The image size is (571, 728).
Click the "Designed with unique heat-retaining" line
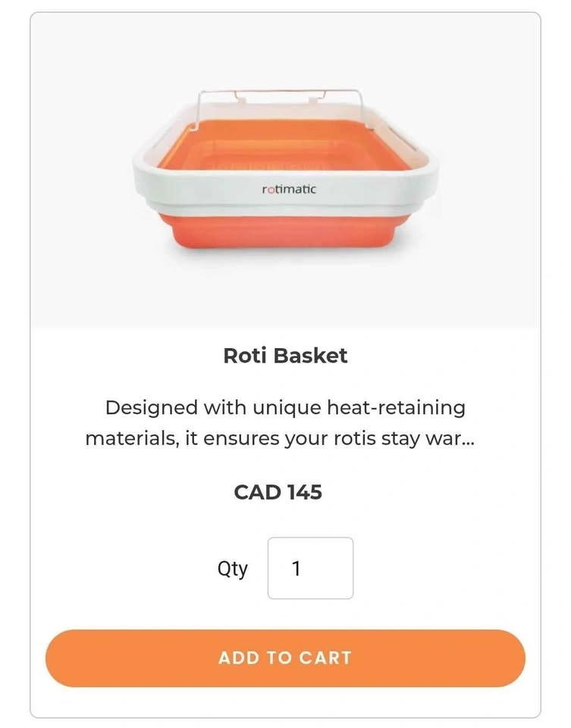pos(285,407)
